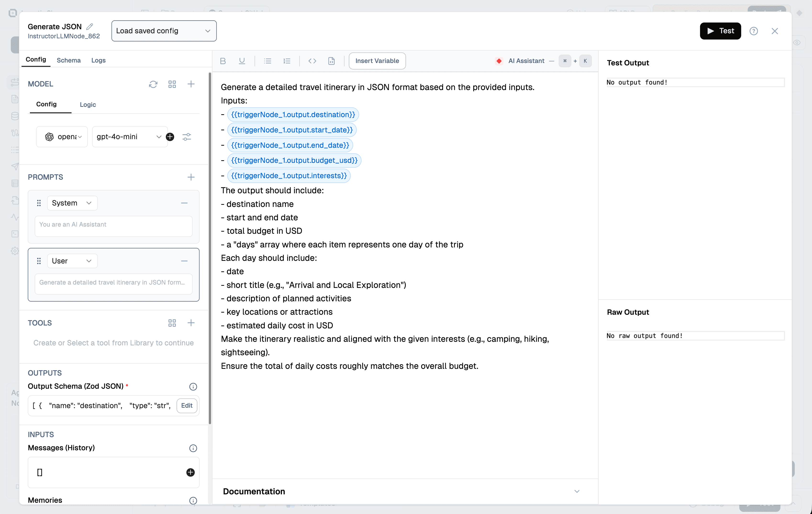812x514 pixels.
Task: Remove the System prompt with minus
Action: 184,203
